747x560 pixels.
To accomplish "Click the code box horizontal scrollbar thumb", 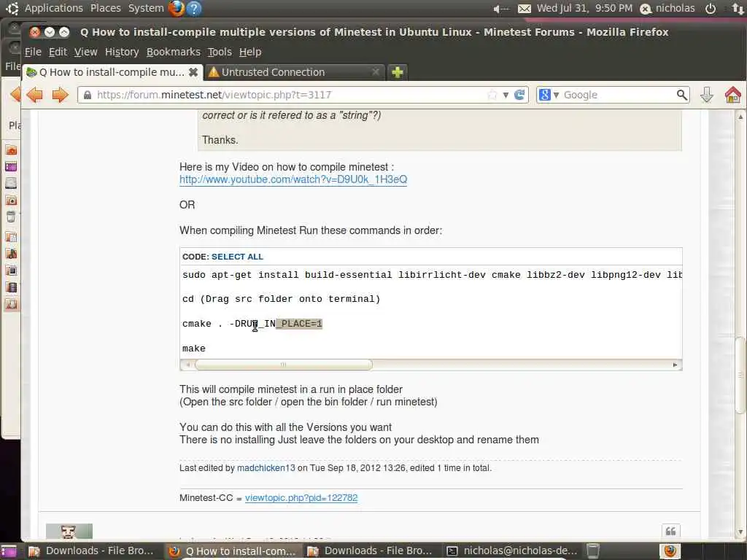I will pyautogui.click(x=284, y=365).
